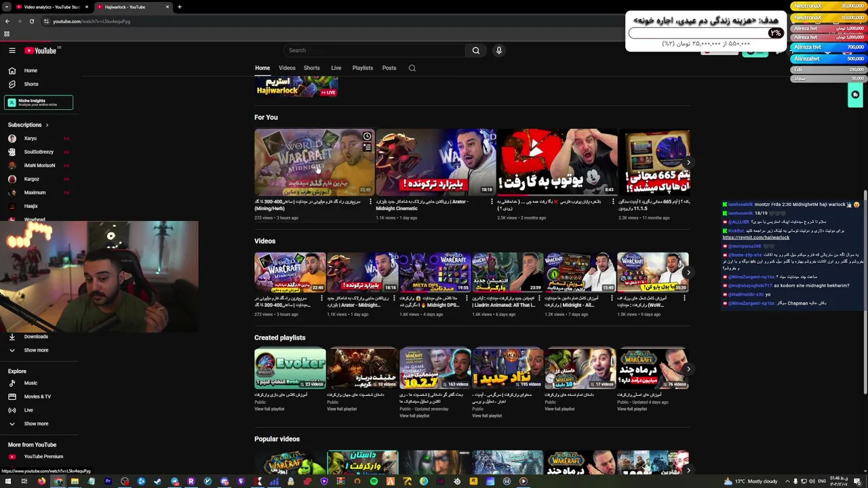Open the apps grid in bookmarks bar
This screenshot has height=488, width=868.
coord(7,34)
